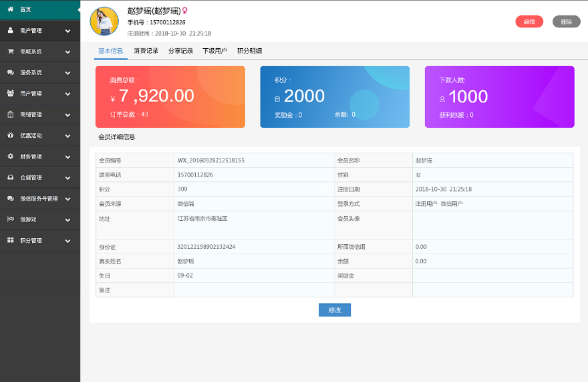This screenshot has width=588, height=382.
Task: Expand the 服务系统 menu chevron
Action: (68, 73)
